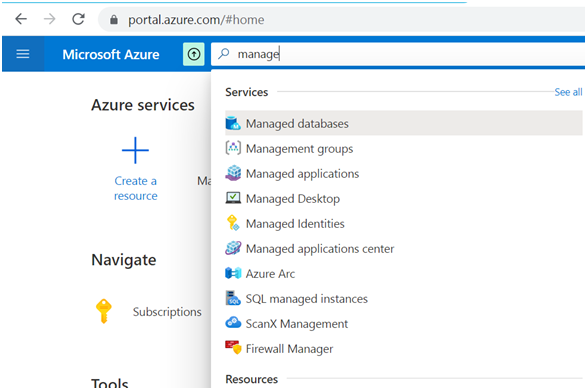Select the Managed Desktop icon
The height and width of the screenshot is (390, 587).
tap(233, 198)
